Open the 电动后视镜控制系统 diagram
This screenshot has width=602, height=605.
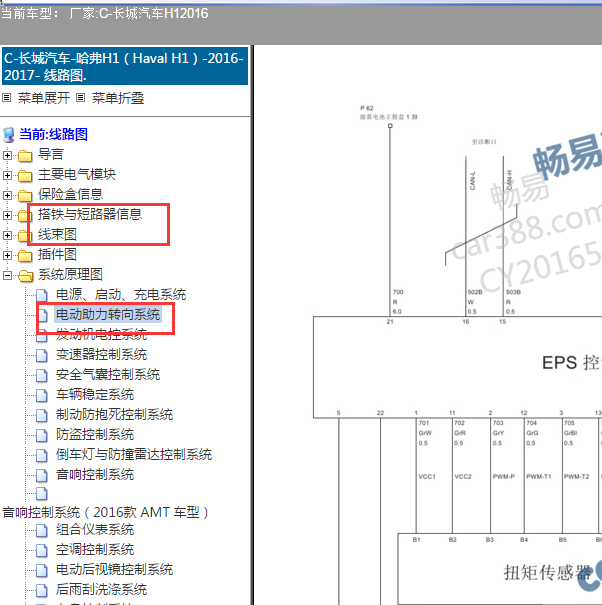pos(114,570)
